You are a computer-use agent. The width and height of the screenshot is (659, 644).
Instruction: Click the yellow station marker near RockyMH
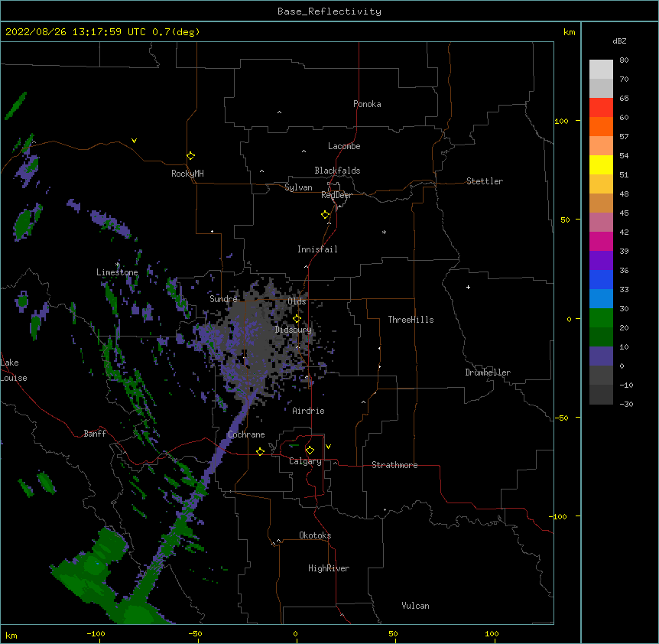pyautogui.click(x=190, y=156)
